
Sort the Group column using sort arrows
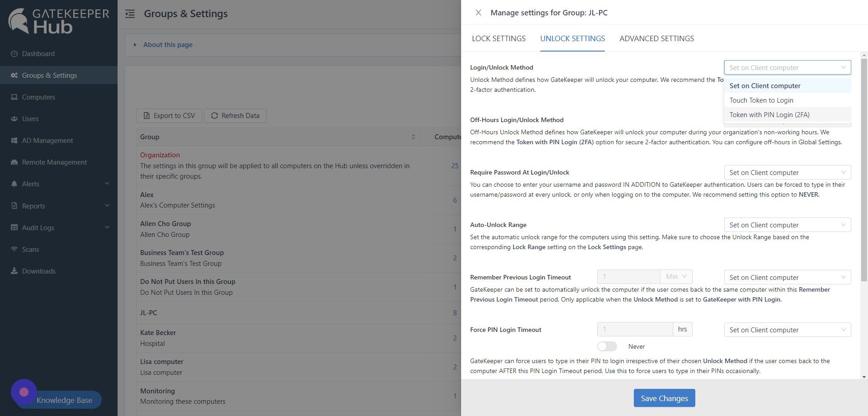[x=413, y=137]
